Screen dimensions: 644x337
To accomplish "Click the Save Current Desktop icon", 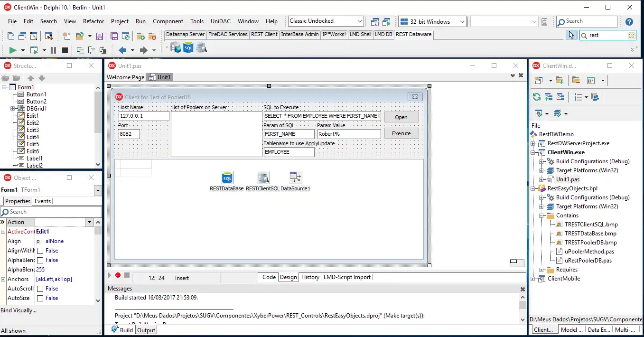I will [375, 21].
